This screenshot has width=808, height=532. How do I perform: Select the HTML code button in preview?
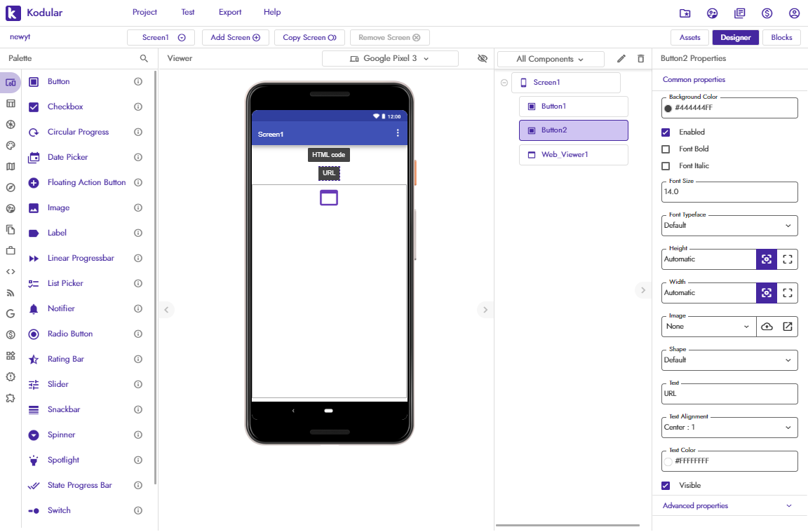tap(329, 155)
